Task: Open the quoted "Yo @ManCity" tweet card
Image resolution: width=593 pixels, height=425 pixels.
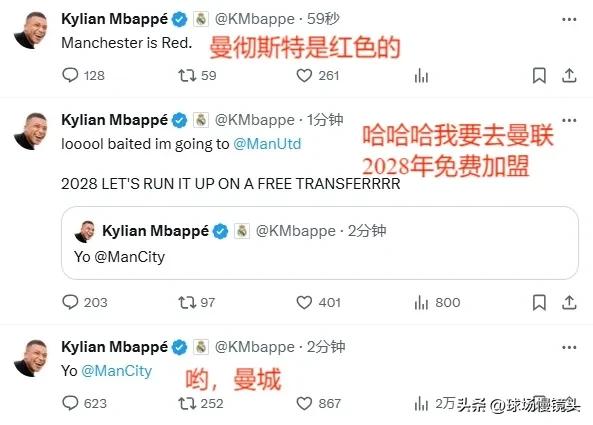Action: [x=320, y=243]
